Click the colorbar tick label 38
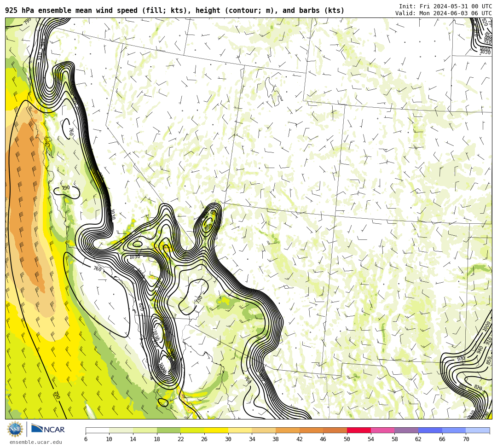The height and width of the screenshot is (448, 497). click(x=276, y=439)
